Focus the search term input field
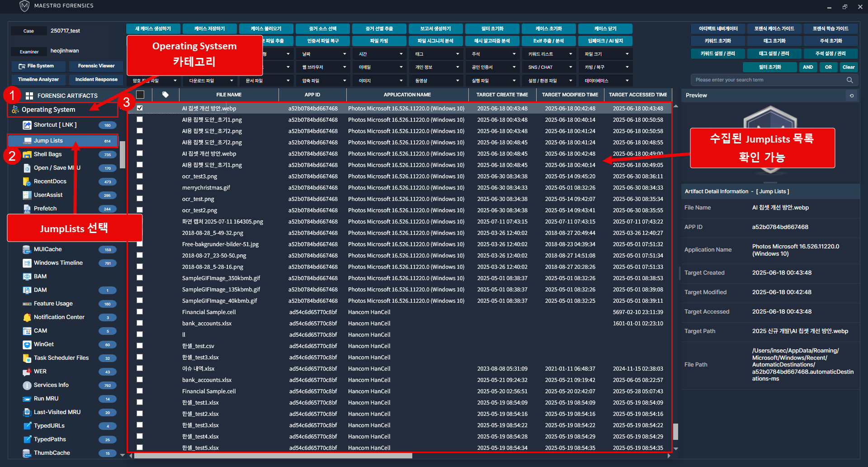This screenshot has height=467, width=868. point(769,80)
